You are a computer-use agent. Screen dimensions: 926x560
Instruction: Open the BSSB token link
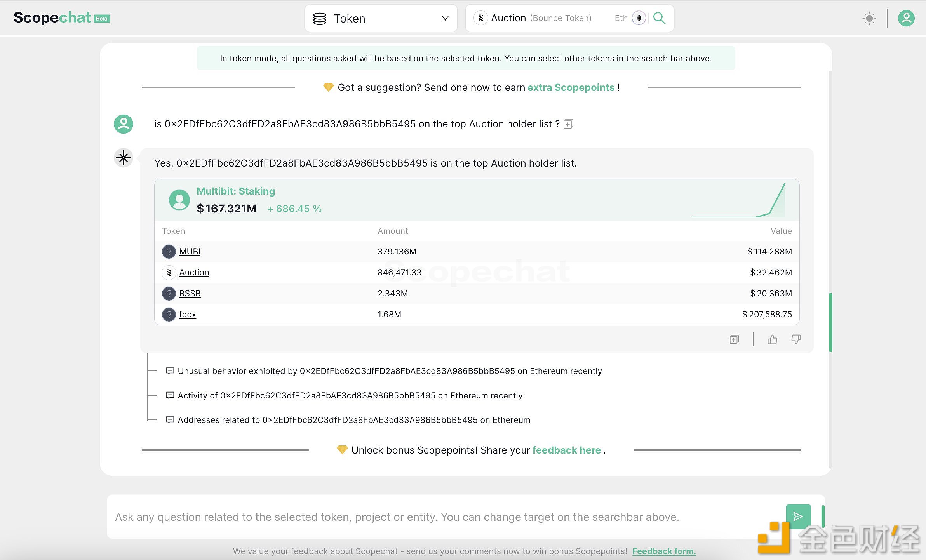(190, 293)
